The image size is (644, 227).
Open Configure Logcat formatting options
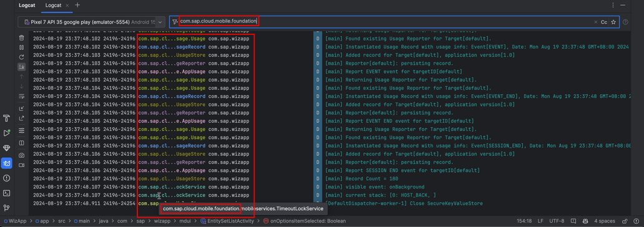[21, 130]
